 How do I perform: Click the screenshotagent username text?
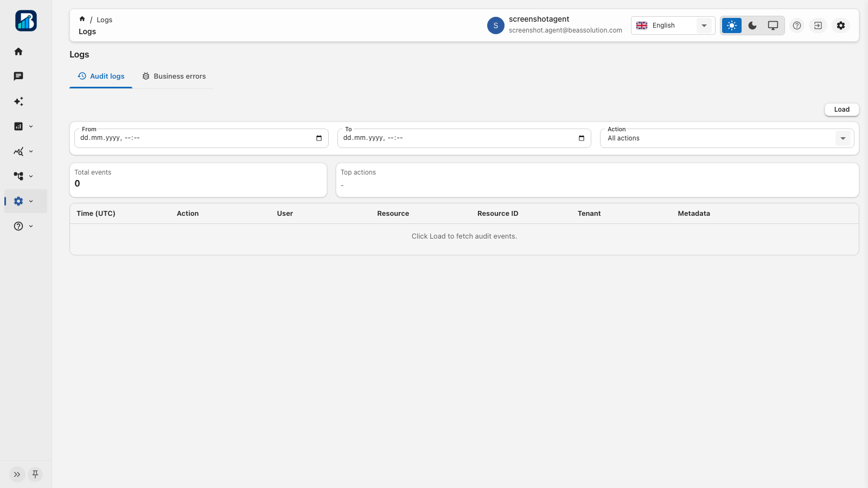(x=539, y=19)
